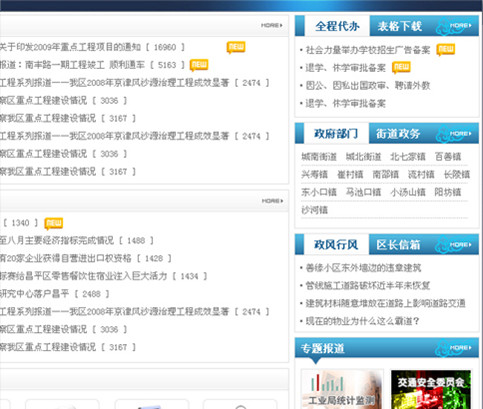Click NEW badge beside 社会力量举办学校招生广告备案

pyautogui.click(x=446, y=49)
